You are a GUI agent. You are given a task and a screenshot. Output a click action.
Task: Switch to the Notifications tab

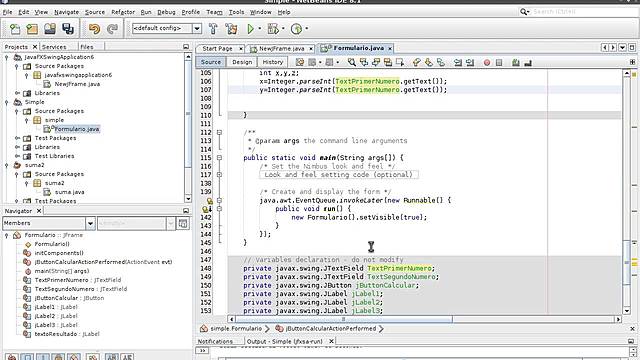[215, 341]
